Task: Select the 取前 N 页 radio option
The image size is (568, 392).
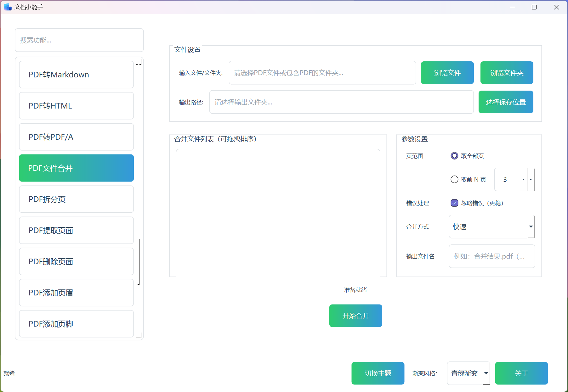Action: click(454, 180)
